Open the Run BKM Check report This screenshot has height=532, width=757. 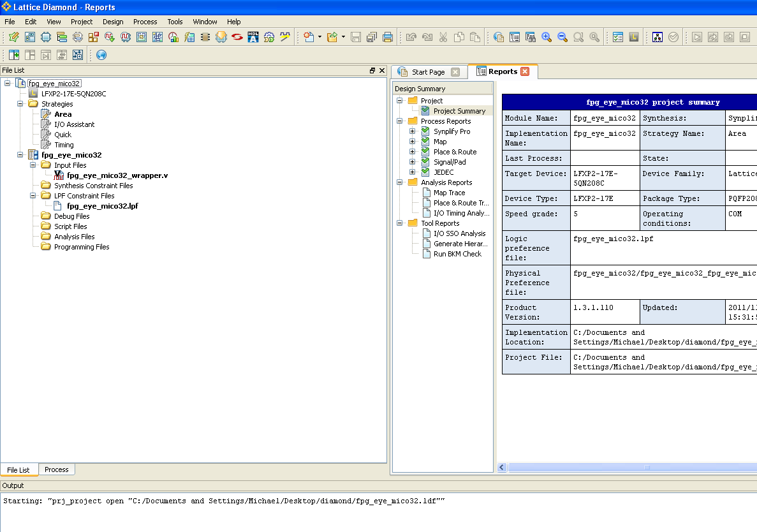(458, 254)
